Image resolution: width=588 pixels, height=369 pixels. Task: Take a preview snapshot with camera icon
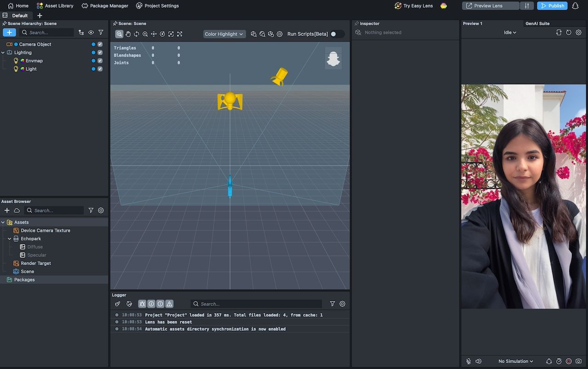click(x=579, y=361)
